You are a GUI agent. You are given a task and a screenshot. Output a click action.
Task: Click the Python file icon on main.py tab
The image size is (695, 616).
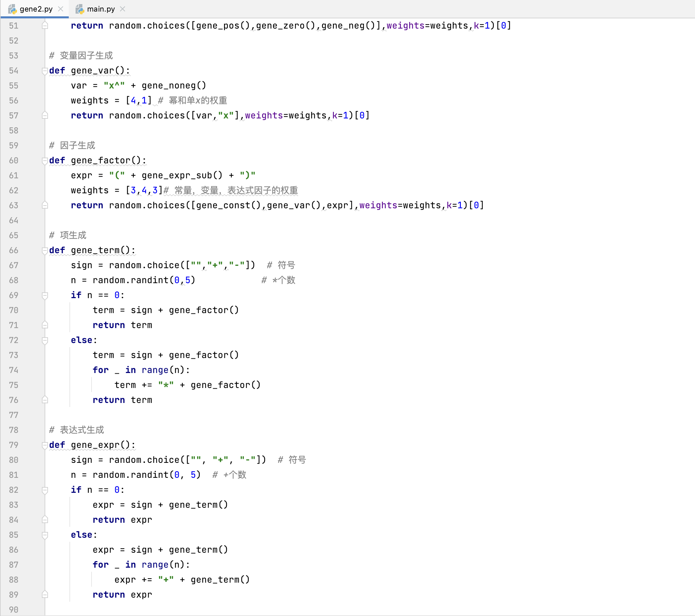80,9
